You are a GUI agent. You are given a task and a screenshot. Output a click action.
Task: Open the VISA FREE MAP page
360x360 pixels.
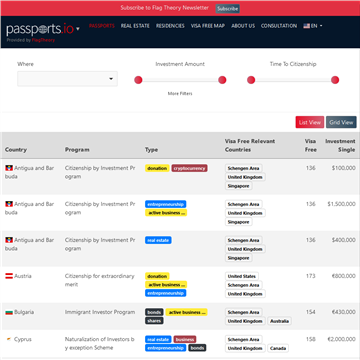pyautogui.click(x=208, y=26)
